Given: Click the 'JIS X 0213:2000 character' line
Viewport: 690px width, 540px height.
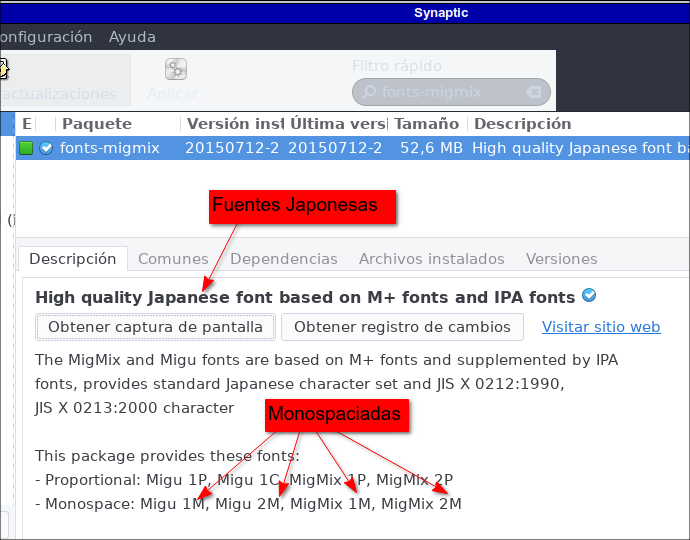Looking at the screenshot, I should tap(134, 408).
